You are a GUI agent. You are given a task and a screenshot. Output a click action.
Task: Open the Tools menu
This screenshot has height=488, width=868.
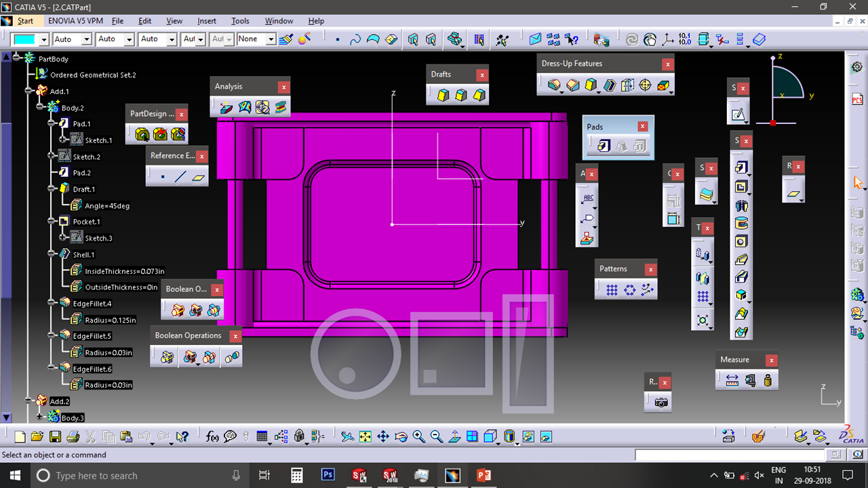click(x=240, y=21)
